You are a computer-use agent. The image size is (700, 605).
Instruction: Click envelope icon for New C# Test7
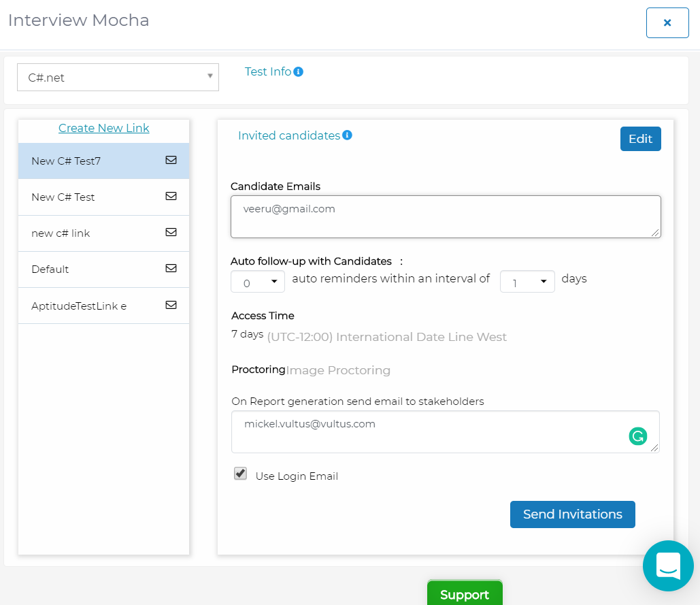point(171,161)
